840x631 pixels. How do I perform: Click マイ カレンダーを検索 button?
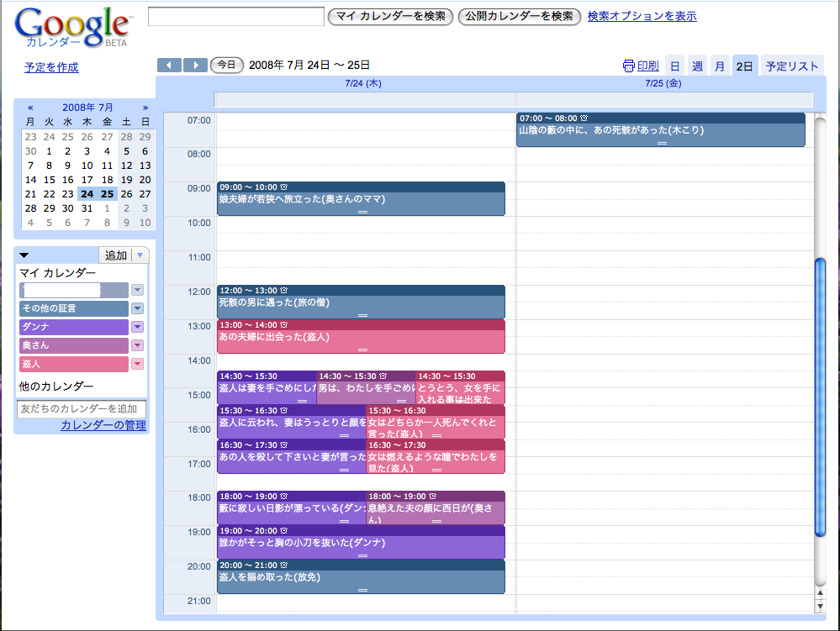(390, 17)
